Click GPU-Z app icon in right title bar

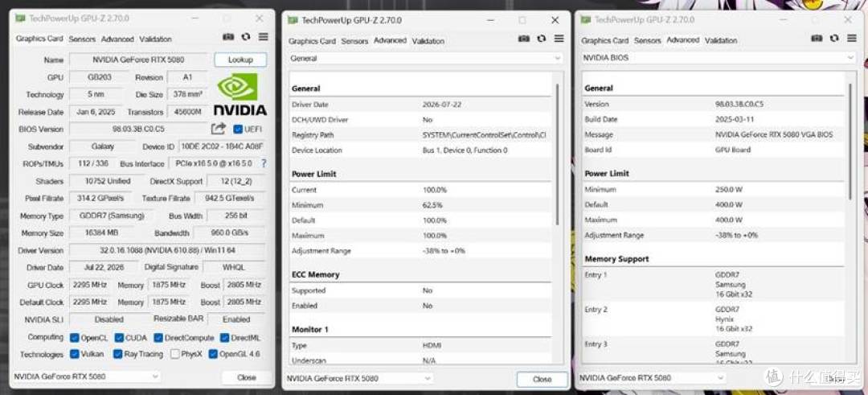point(586,20)
